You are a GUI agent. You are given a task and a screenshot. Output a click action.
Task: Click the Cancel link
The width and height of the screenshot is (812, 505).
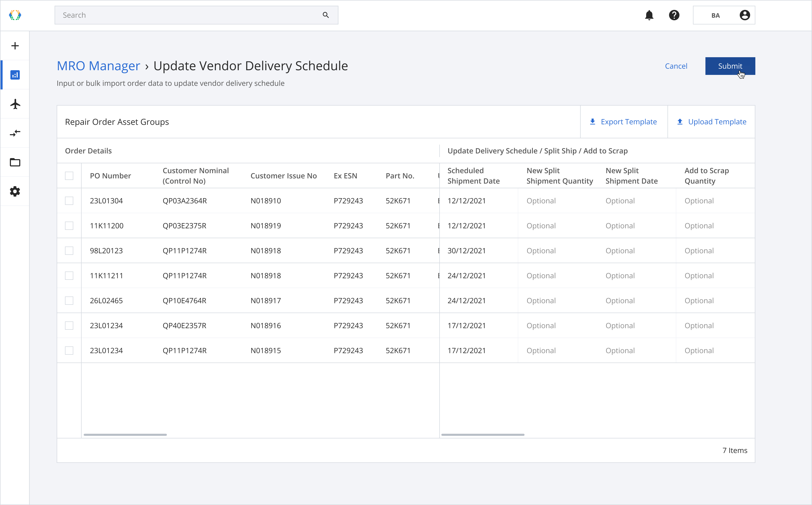click(676, 66)
